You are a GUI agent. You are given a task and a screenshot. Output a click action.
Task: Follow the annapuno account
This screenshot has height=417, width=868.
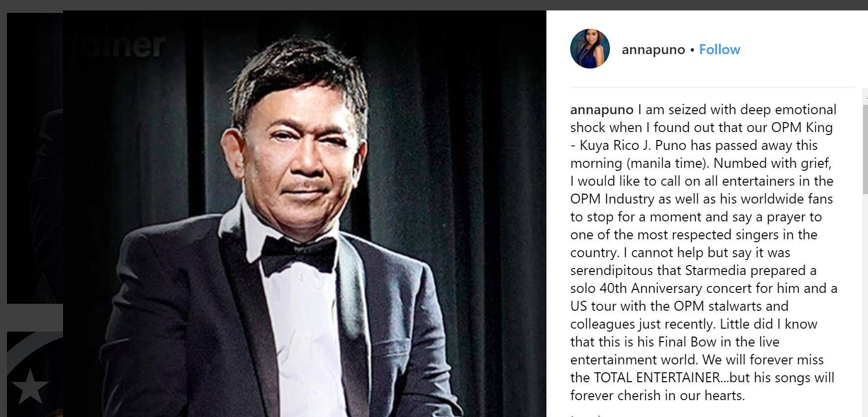click(x=720, y=50)
